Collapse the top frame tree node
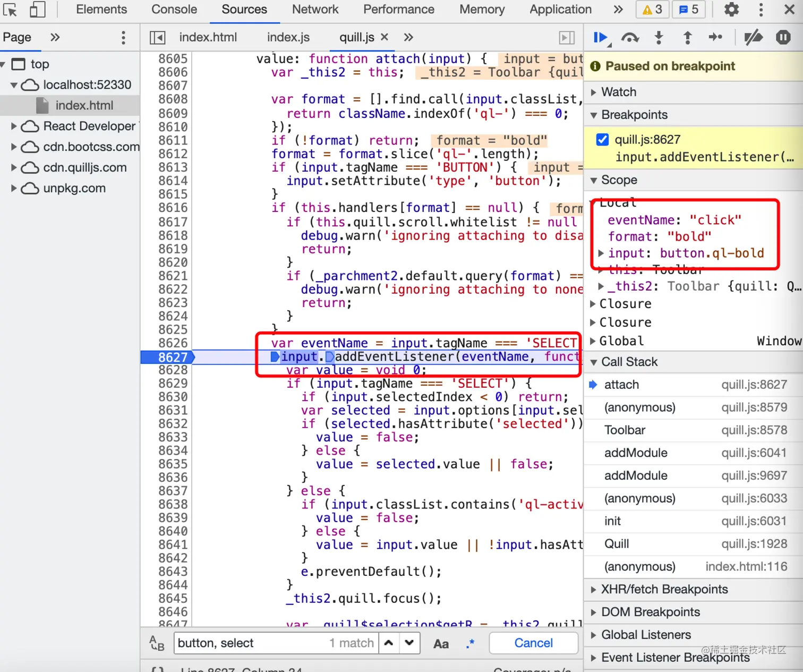The width and height of the screenshot is (803, 672). [4, 64]
